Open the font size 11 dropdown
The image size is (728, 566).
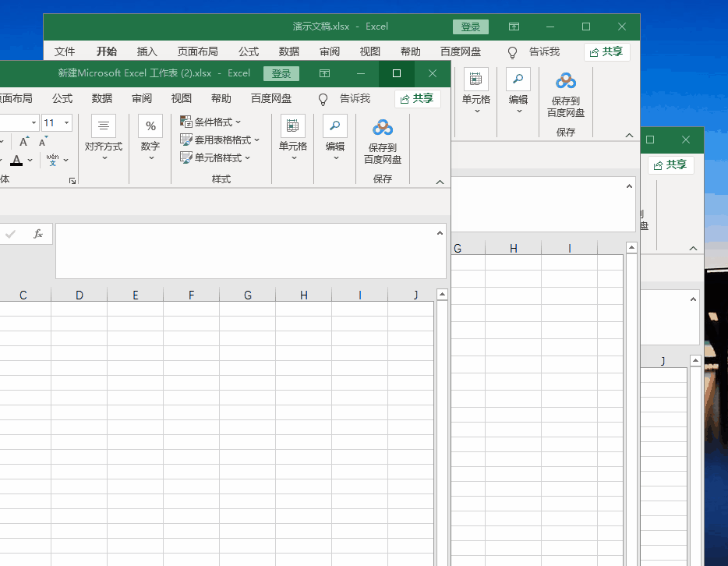coord(66,123)
